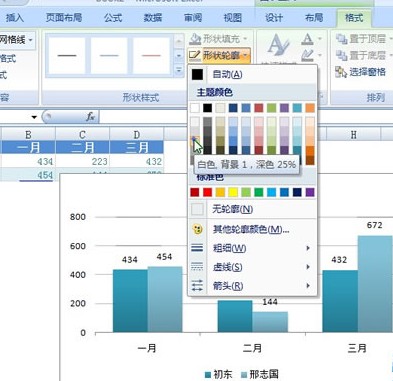The height and width of the screenshot is (381, 393).
Task: Click the Shape Outline (形状轮廓) pencil icon
Action: point(194,55)
